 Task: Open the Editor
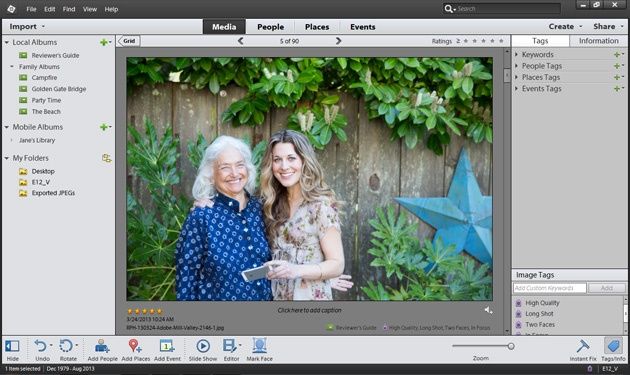pos(230,346)
